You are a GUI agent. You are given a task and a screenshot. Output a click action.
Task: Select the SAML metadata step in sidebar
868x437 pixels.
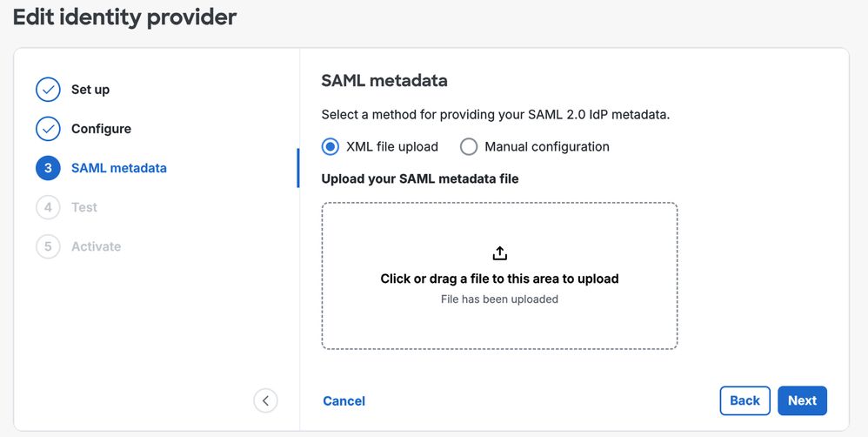118,168
